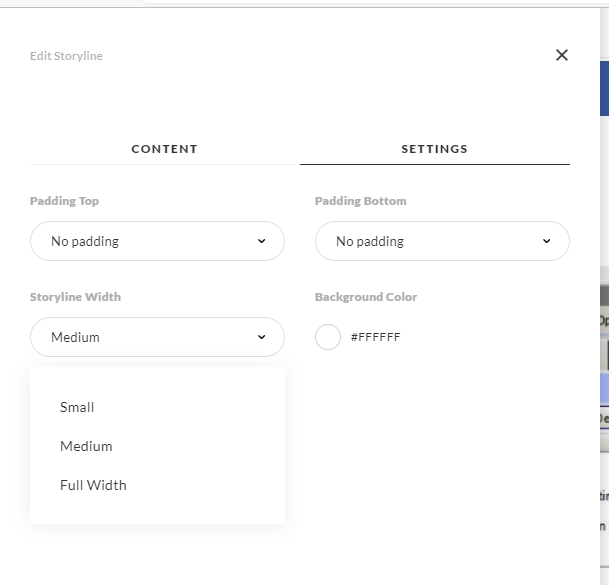Viewport: 609px width, 585px height.
Task: Click the blue bar behind the panel
Action: coord(603,88)
